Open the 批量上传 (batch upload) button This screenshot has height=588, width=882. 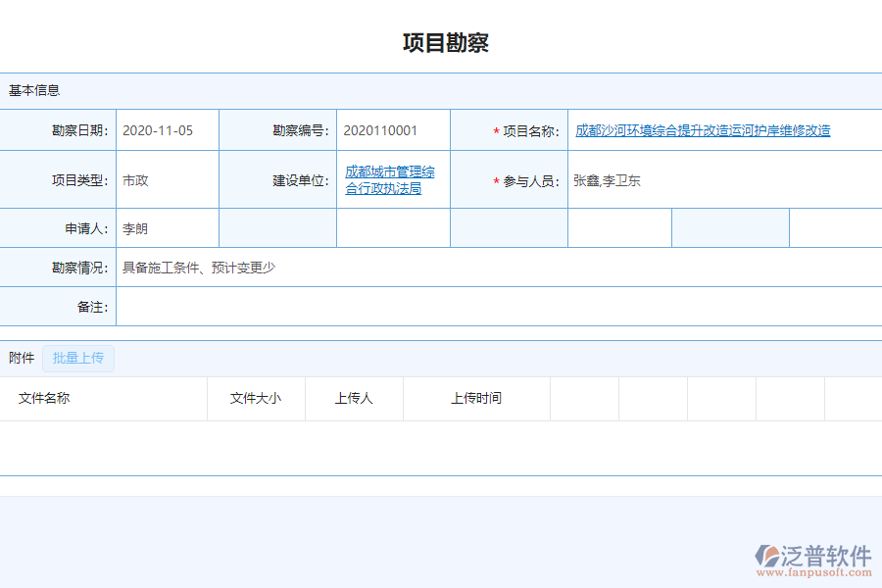click(78, 358)
